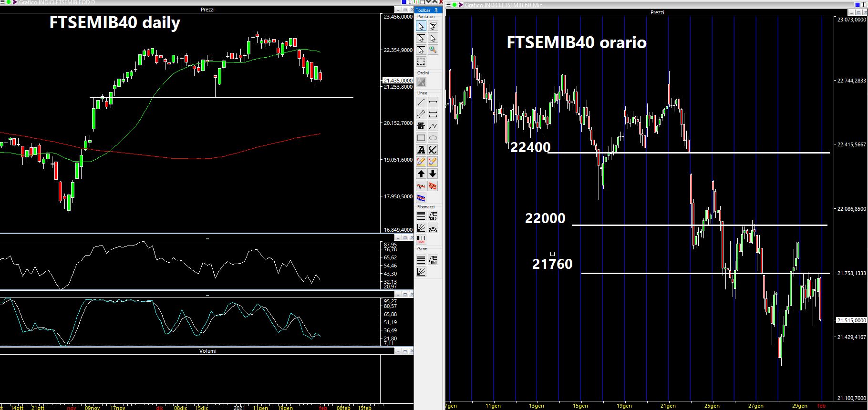Insert a down arrow marker
Image resolution: width=868 pixels, height=410 pixels.
pos(433,174)
